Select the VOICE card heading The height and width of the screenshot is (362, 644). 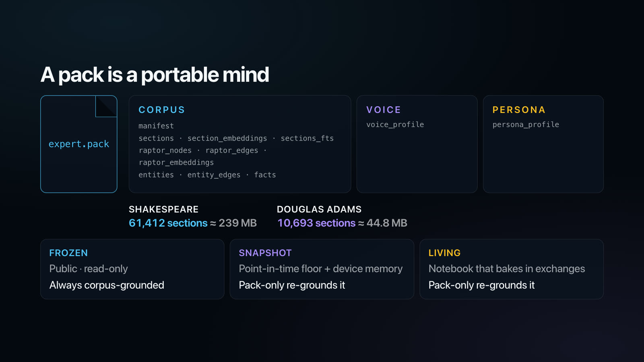pyautogui.click(x=384, y=110)
